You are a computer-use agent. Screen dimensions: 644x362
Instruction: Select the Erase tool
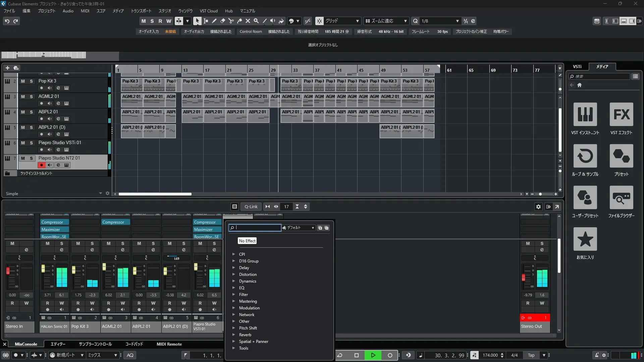click(x=222, y=21)
